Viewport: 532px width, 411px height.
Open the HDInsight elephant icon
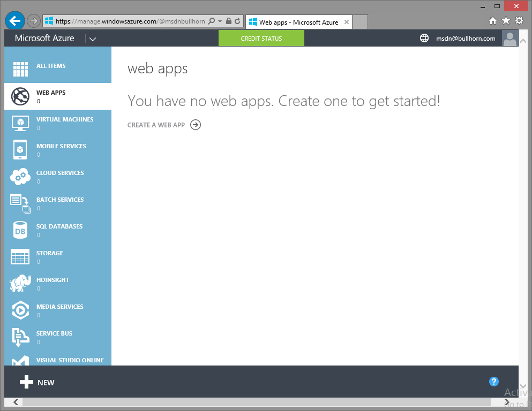coord(20,284)
